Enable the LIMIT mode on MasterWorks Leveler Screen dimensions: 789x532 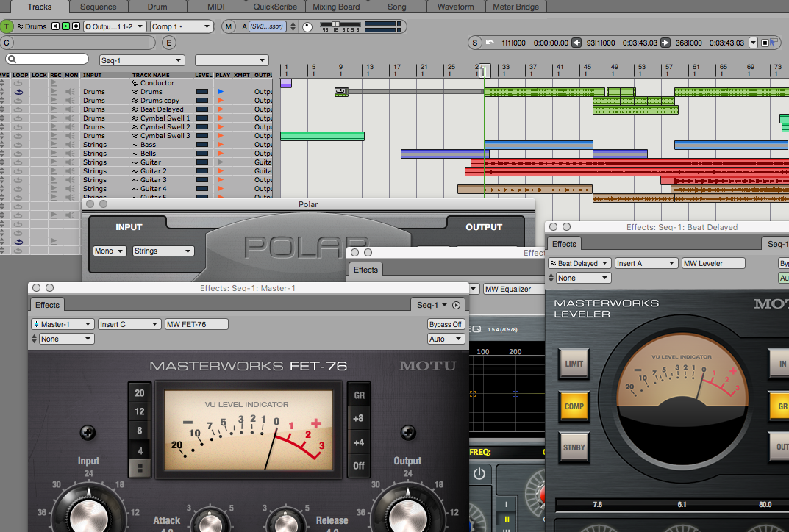(x=574, y=364)
